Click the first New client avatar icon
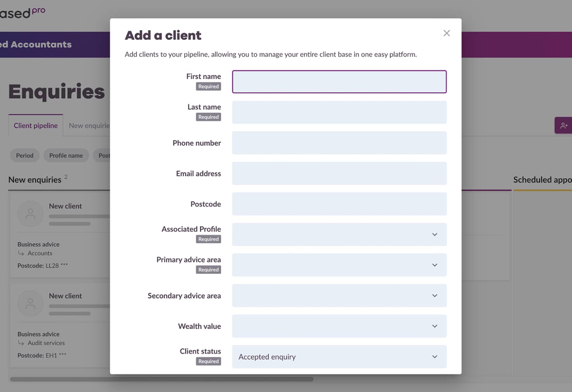572x392 pixels. coord(30,213)
